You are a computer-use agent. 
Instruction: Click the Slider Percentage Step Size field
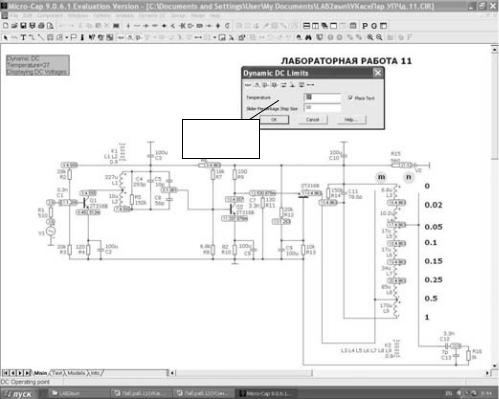(322, 108)
